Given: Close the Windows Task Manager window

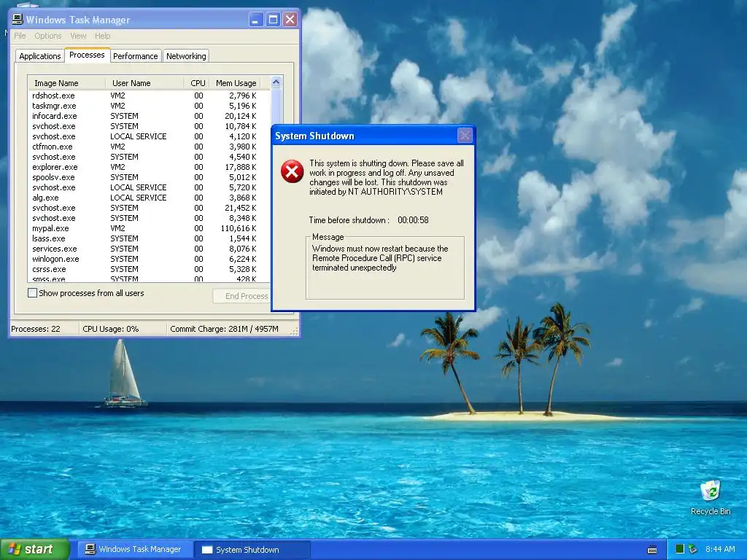Looking at the screenshot, I should pos(290,20).
